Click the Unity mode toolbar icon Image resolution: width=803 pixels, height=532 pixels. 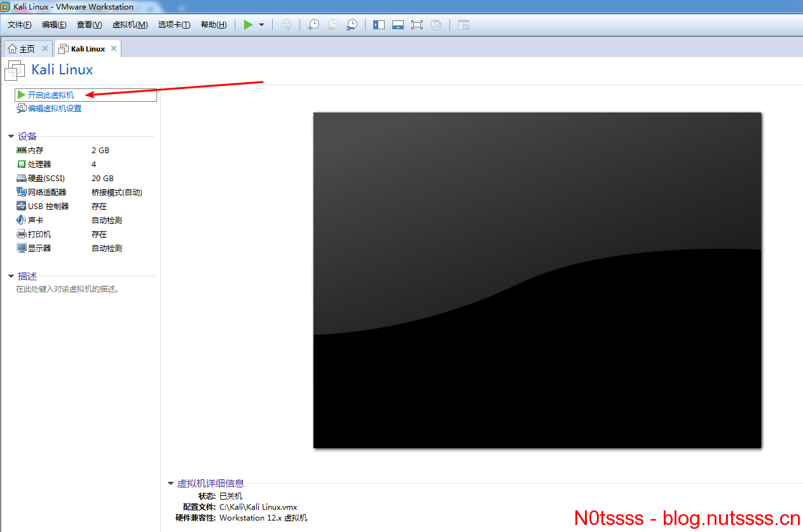point(436,25)
